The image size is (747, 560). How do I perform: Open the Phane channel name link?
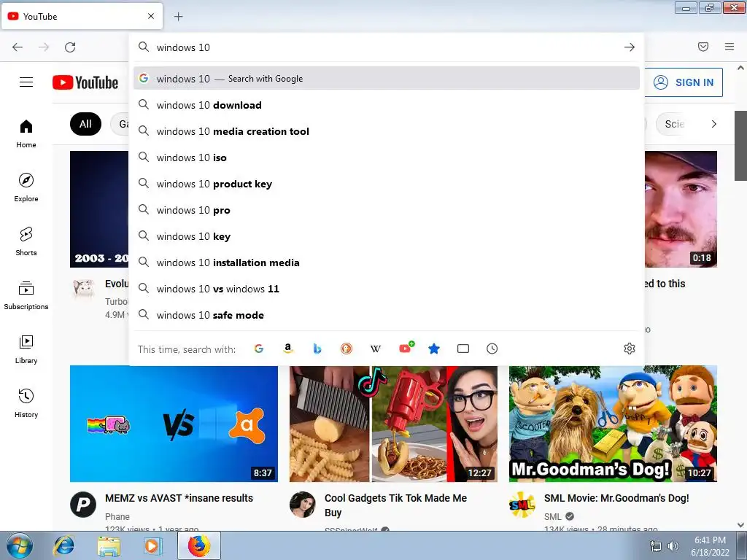pyautogui.click(x=117, y=517)
